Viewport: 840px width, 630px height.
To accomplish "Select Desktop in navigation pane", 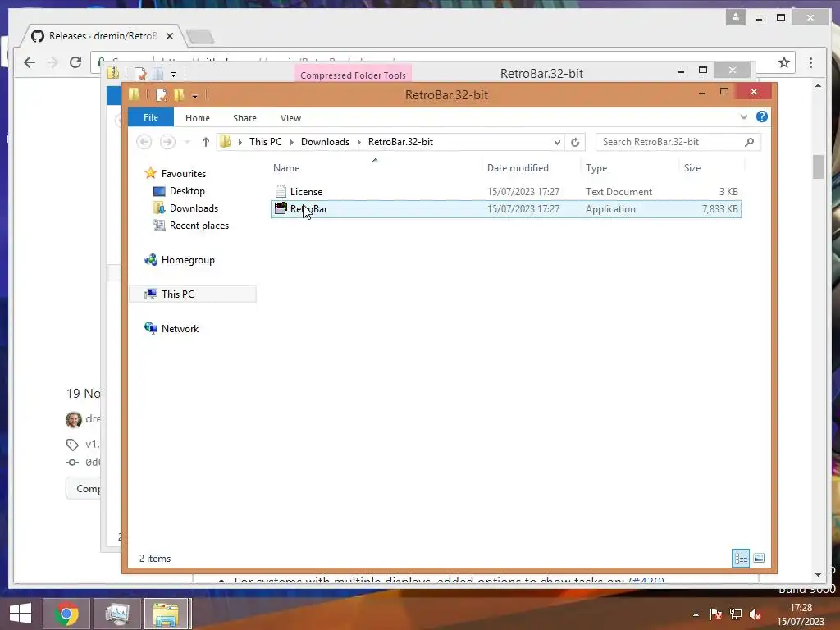I will click(187, 191).
